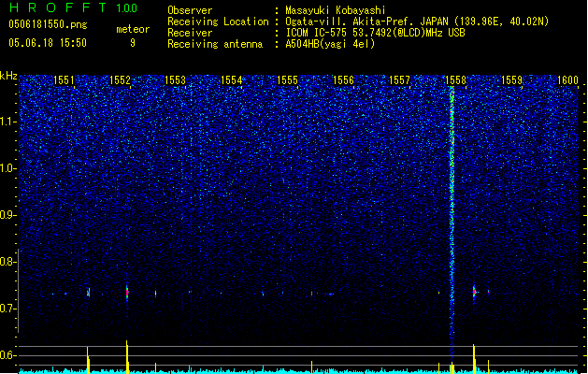The image size is (588, 374).
Task: Click the 1551 time marker
Action: (64, 79)
